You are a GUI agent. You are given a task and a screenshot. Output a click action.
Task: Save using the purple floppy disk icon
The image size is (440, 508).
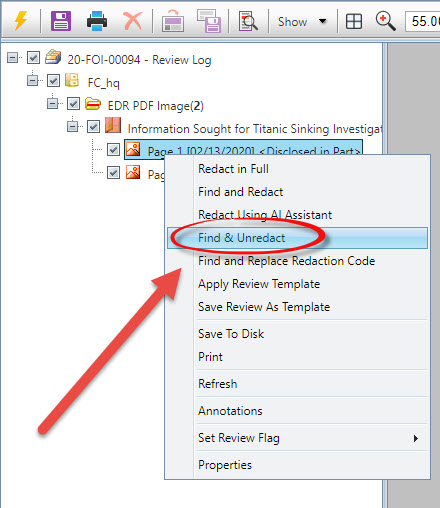click(61, 21)
